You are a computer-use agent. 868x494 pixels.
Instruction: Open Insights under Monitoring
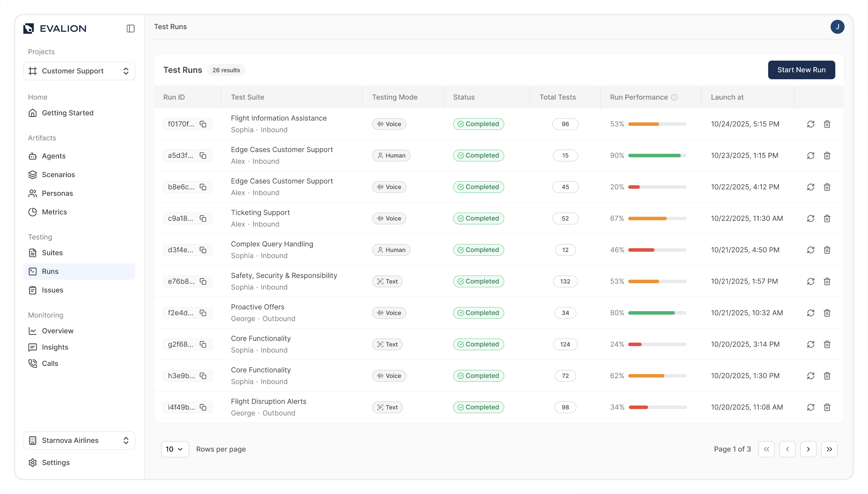coord(55,347)
